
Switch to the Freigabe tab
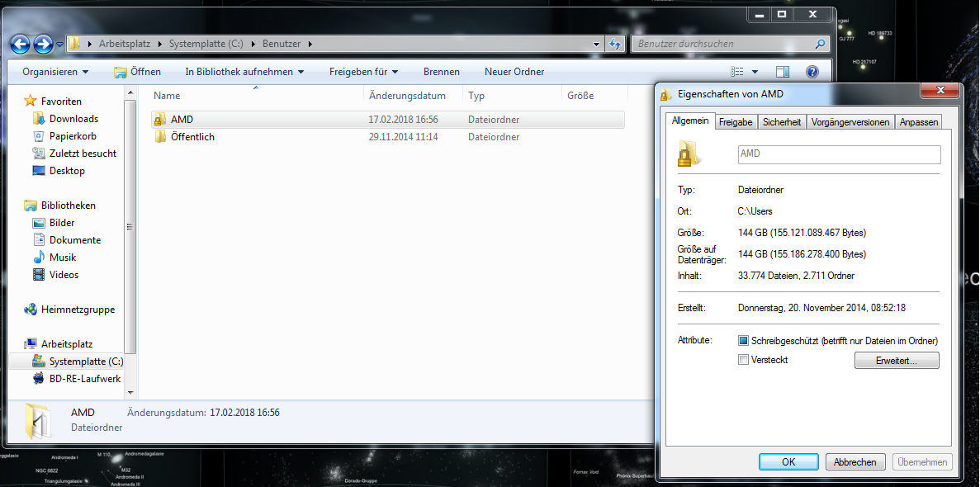click(x=736, y=122)
